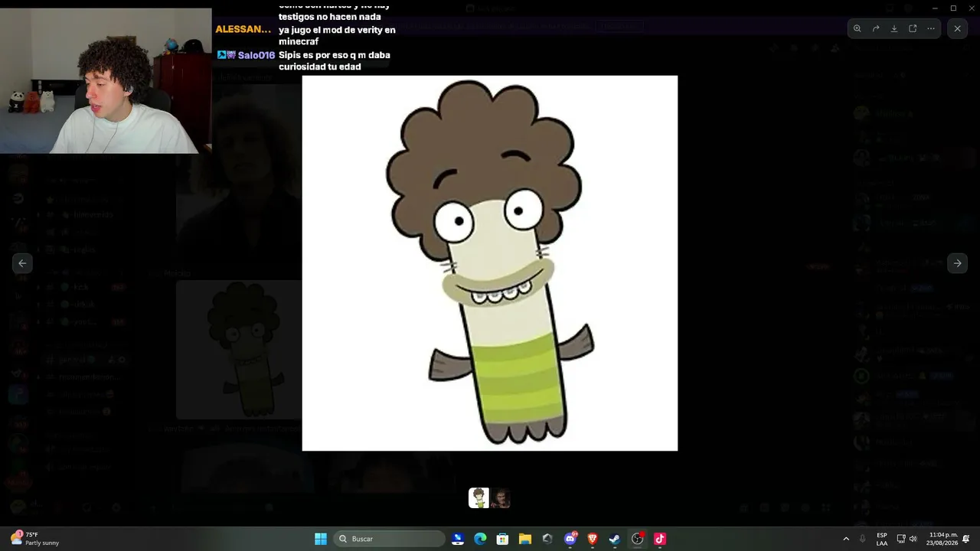Show hidden system tray icons

(846, 539)
